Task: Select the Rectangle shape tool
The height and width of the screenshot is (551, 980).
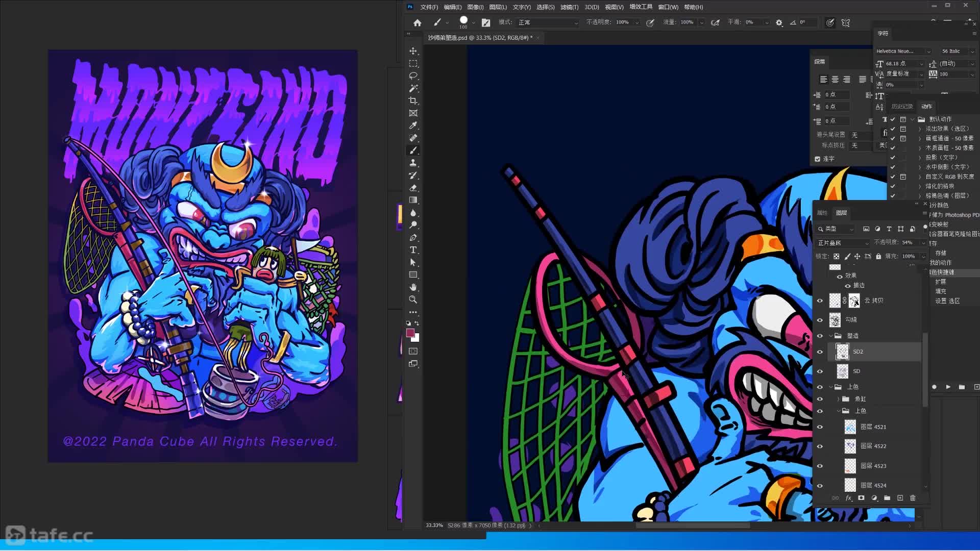Action: click(413, 275)
